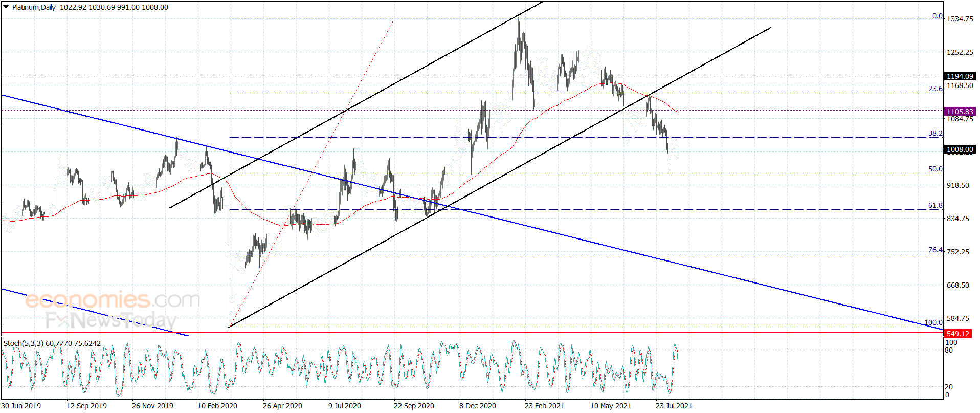Click the 'Stoch(5,3,3) 60.7770 75.6242' indicator label
Viewport: 980px width, 413px height.
click(52, 343)
